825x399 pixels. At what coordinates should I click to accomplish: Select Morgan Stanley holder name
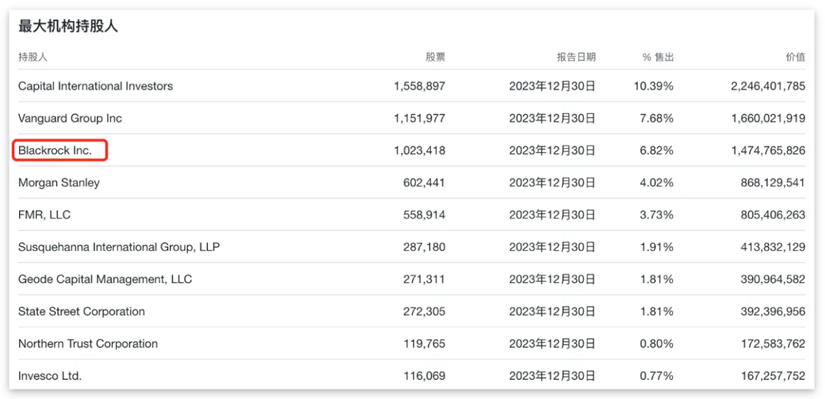pyautogui.click(x=59, y=183)
